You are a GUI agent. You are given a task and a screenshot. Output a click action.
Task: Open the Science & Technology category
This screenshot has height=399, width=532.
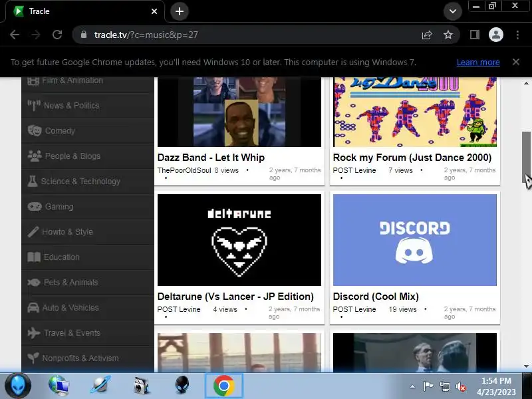click(x=88, y=181)
